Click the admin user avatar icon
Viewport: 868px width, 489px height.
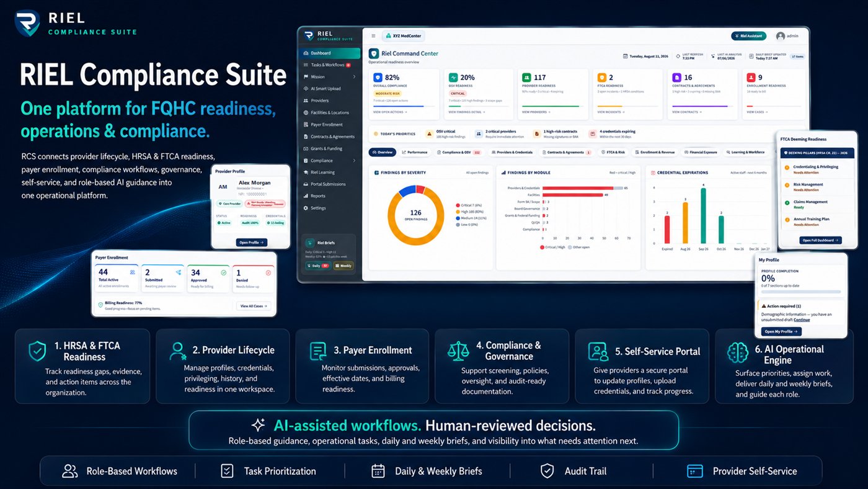[780, 36]
